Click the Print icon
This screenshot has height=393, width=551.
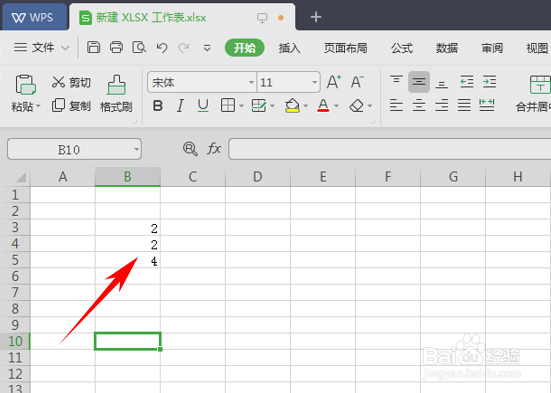[x=116, y=47]
